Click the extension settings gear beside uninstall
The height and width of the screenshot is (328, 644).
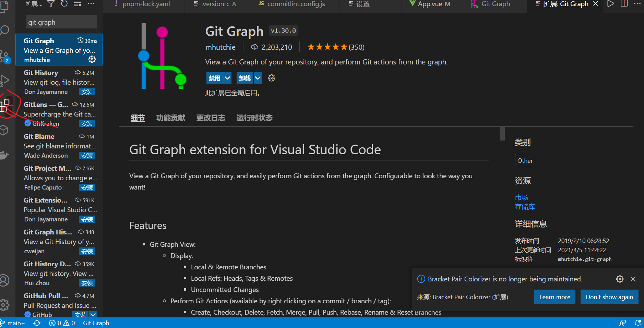[x=272, y=78]
